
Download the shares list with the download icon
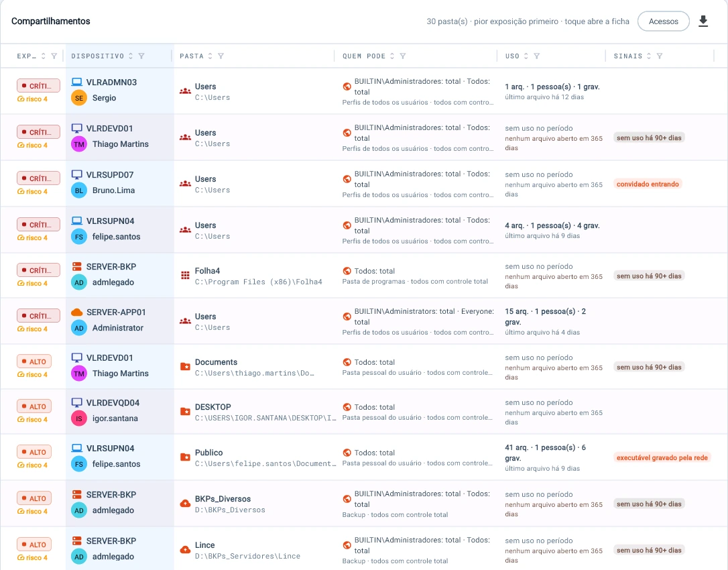pyautogui.click(x=703, y=21)
